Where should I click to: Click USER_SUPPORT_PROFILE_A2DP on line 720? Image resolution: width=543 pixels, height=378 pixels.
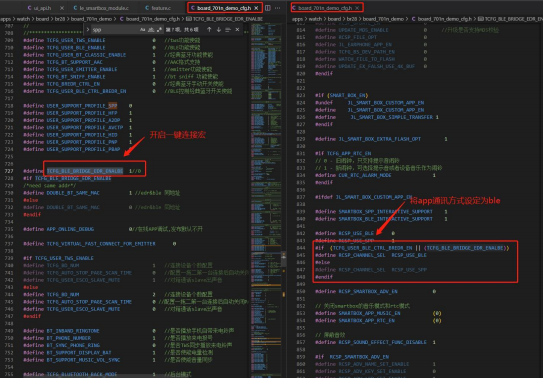point(83,120)
